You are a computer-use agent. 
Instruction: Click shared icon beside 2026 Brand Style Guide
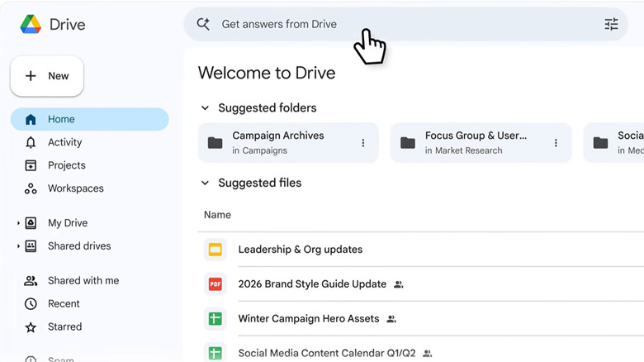click(399, 284)
